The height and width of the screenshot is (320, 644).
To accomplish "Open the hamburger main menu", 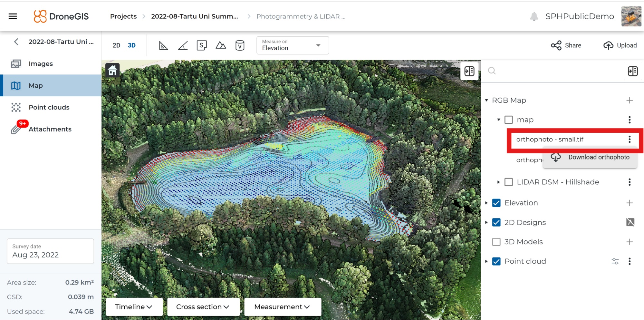I will coord(13,16).
